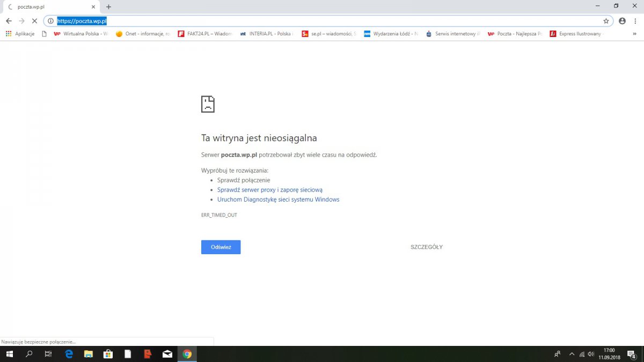Open the Mail app from the taskbar
This screenshot has width=644, height=362.
(x=167, y=354)
